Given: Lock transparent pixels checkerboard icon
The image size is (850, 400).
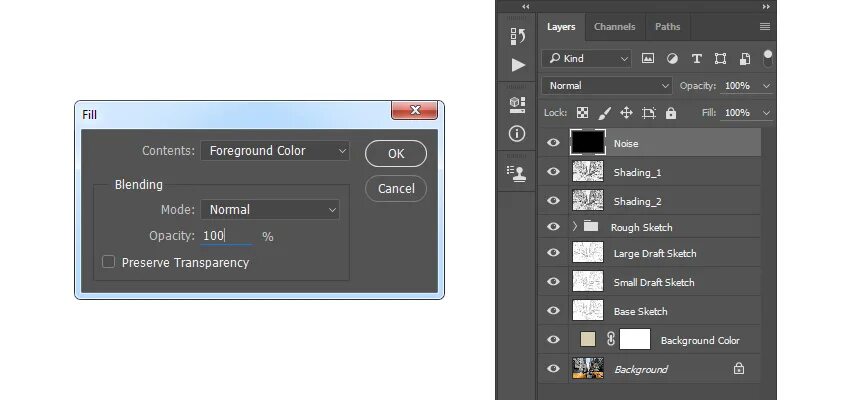Looking at the screenshot, I should [582, 113].
